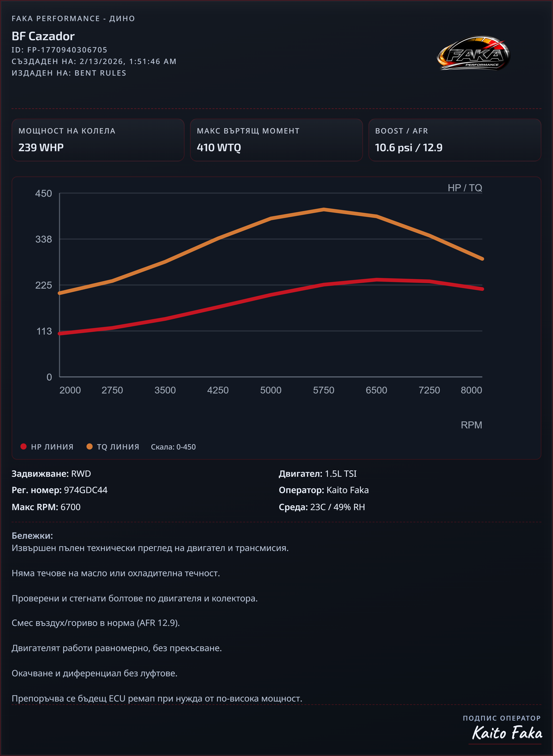Click the Скала: 0-450 scale label
Viewport: 553px width, 756px height.
pyautogui.click(x=173, y=447)
